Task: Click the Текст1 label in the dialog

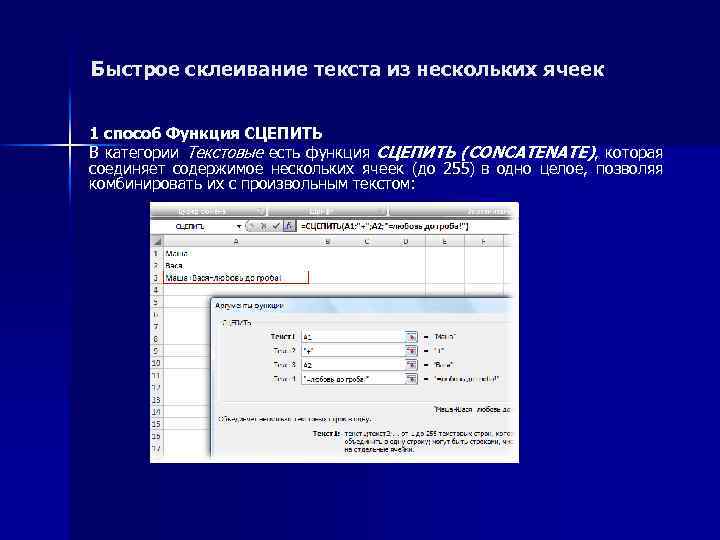Action: pyautogui.click(x=282, y=337)
